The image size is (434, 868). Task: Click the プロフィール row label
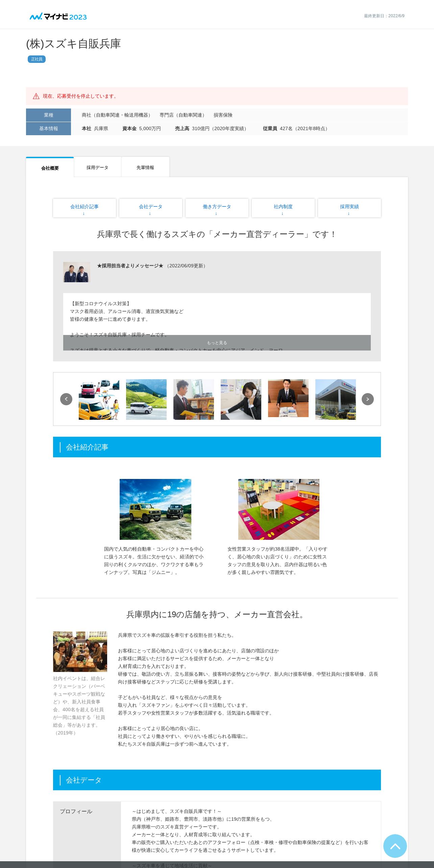[76, 812]
